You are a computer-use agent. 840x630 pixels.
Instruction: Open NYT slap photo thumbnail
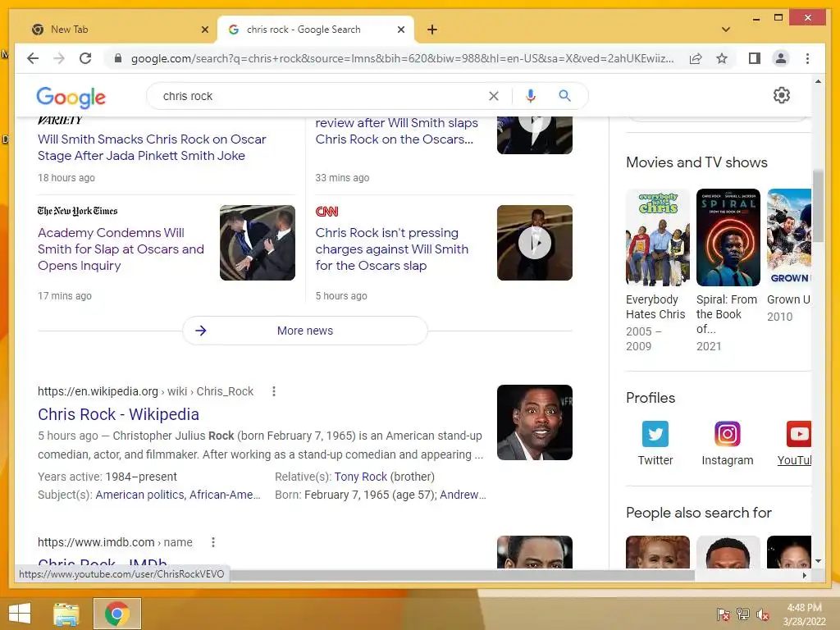(x=257, y=243)
